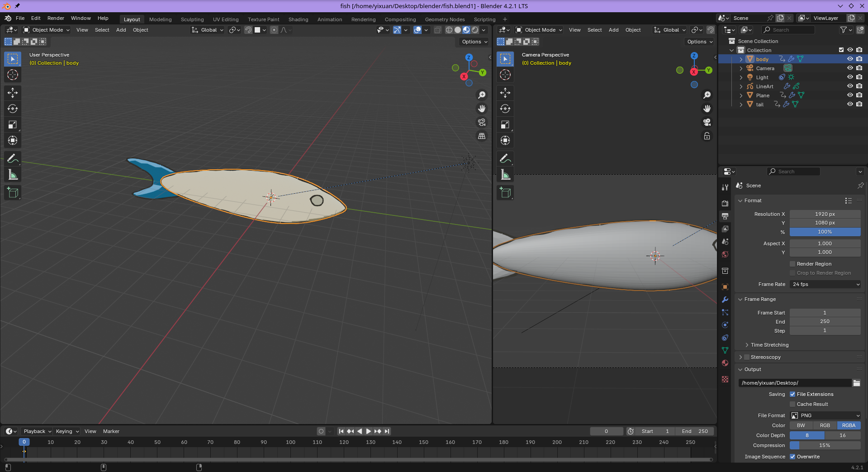The image size is (868, 472).
Task: Enable the Render Region checkbox
Action: click(792, 264)
